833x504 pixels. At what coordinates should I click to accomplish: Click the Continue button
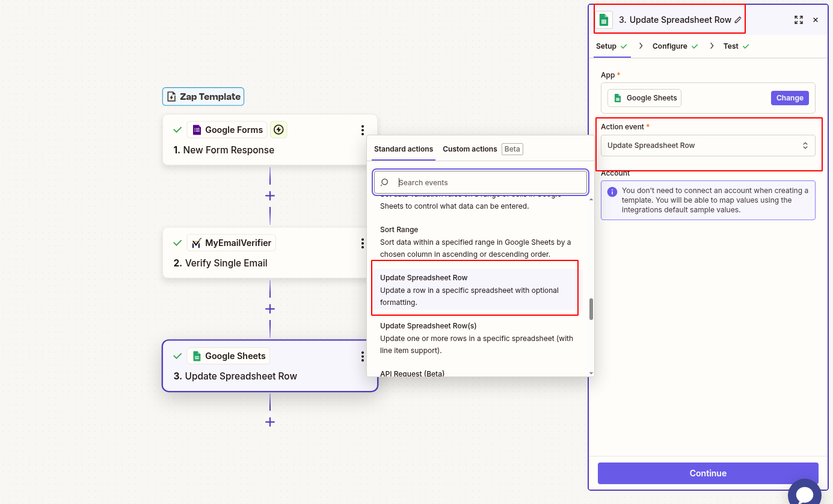click(708, 473)
